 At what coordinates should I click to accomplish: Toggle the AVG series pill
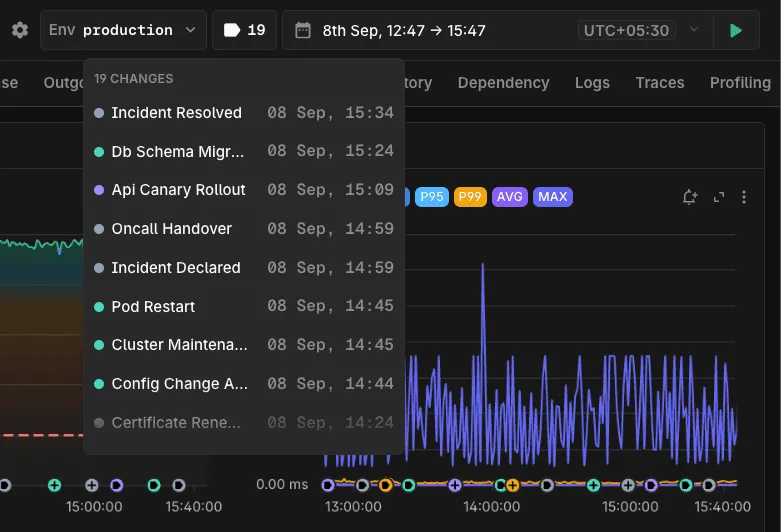[x=510, y=197]
